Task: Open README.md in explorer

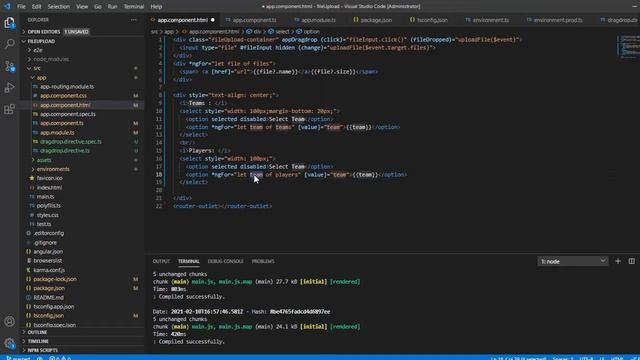Action: pyautogui.click(x=48, y=298)
